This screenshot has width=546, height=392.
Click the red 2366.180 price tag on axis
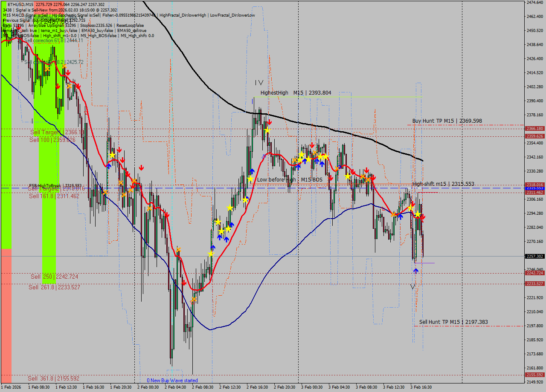[x=534, y=128]
